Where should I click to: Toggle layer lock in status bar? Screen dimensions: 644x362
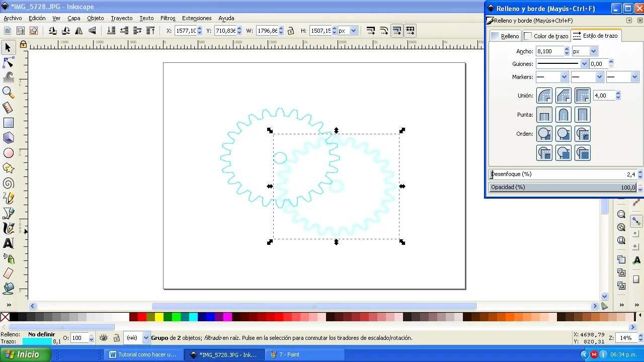click(116, 338)
